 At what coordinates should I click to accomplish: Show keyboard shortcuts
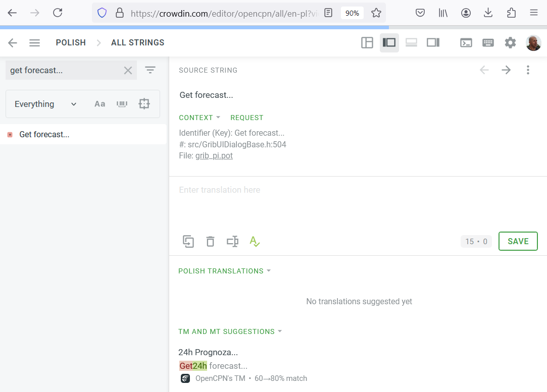(488, 43)
